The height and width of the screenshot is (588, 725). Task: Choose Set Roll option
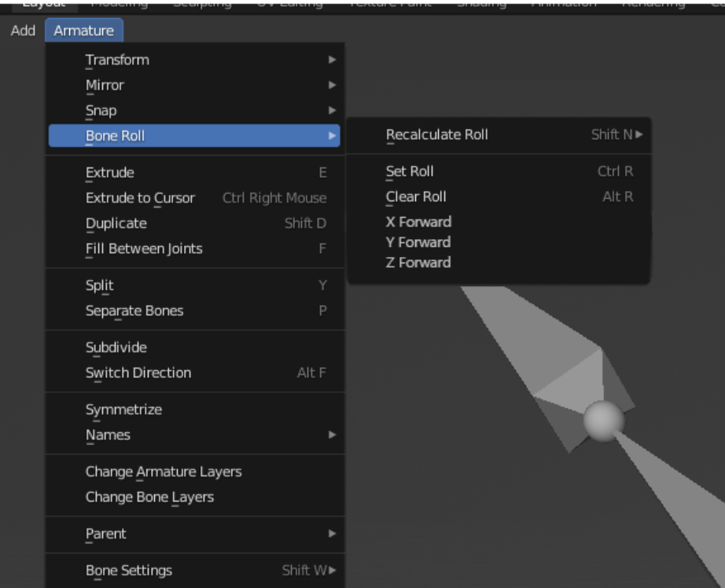[x=499, y=171]
